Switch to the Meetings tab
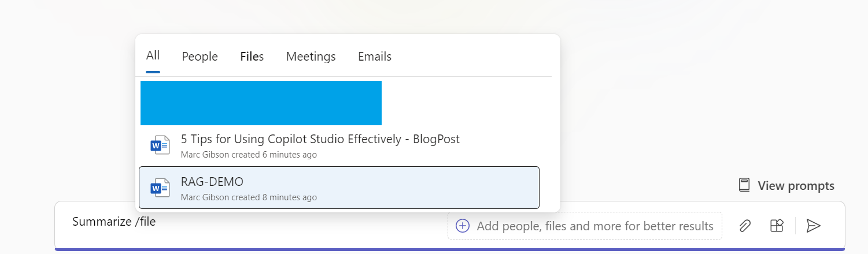This screenshot has height=258, width=868. point(311,57)
